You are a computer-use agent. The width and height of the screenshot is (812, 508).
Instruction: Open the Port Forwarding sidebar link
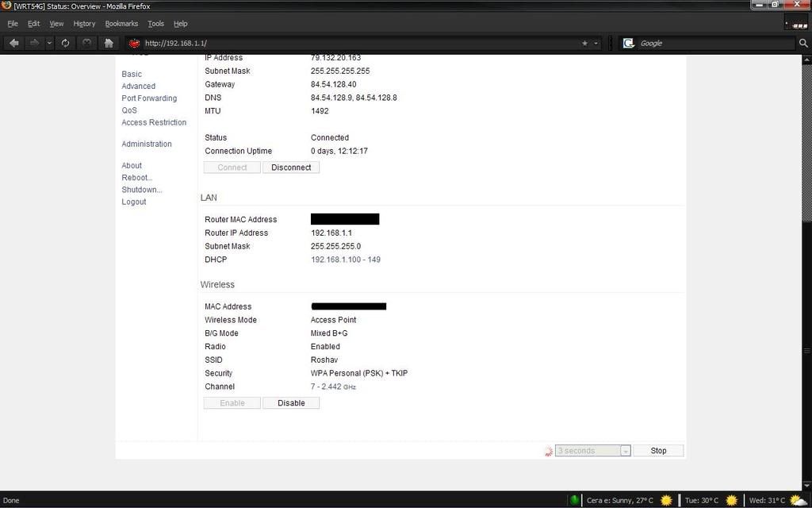point(149,98)
